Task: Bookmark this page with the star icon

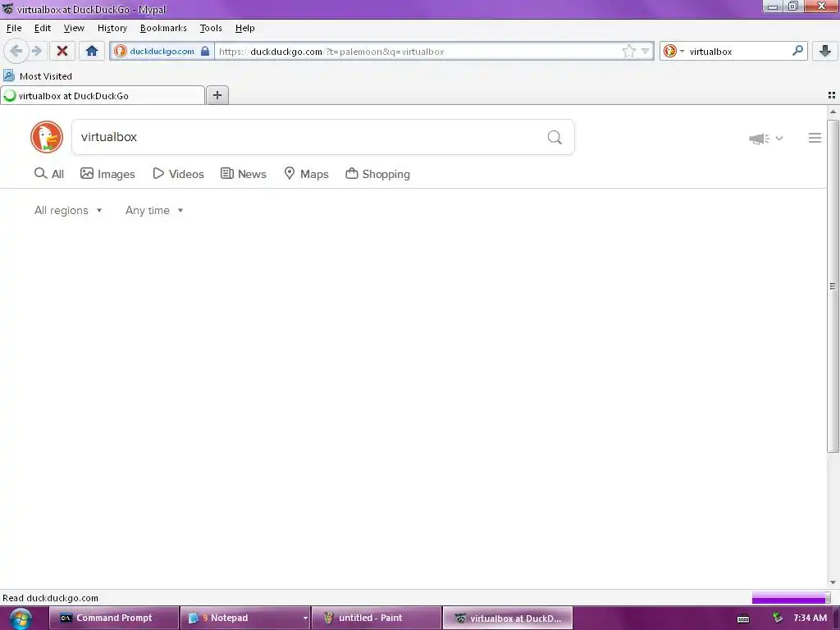Action: point(628,52)
